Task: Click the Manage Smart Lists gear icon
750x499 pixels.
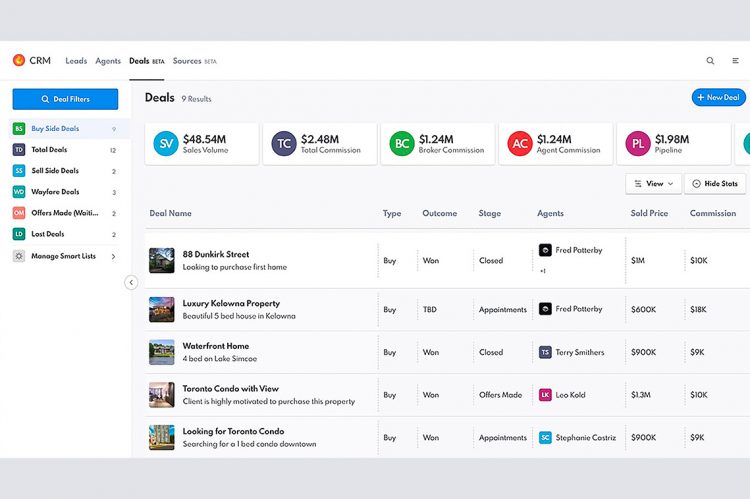Action: [19, 256]
